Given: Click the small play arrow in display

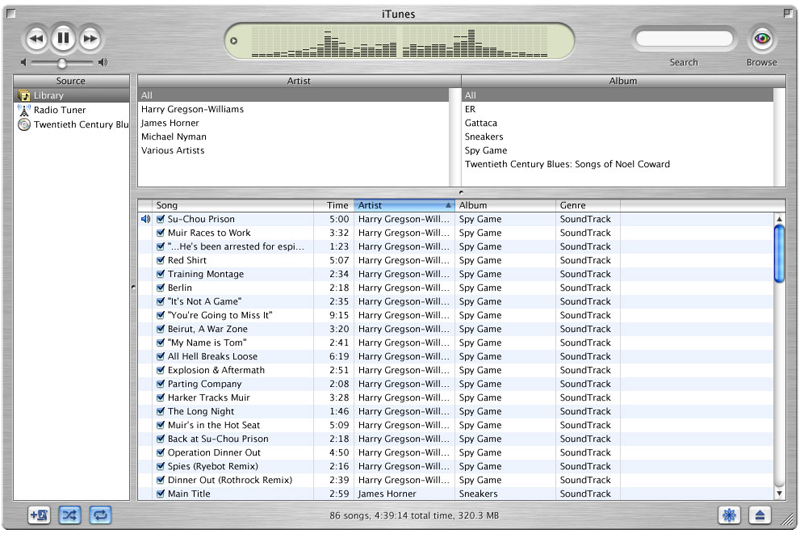Looking at the screenshot, I should (x=234, y=41).
